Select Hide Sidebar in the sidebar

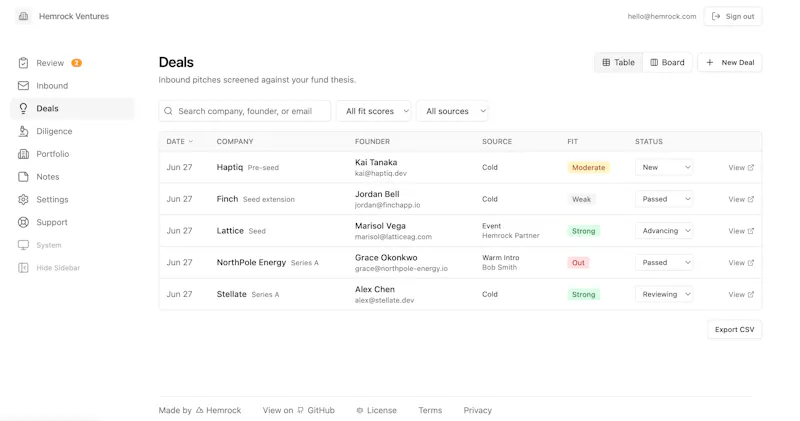click(72, 267)
